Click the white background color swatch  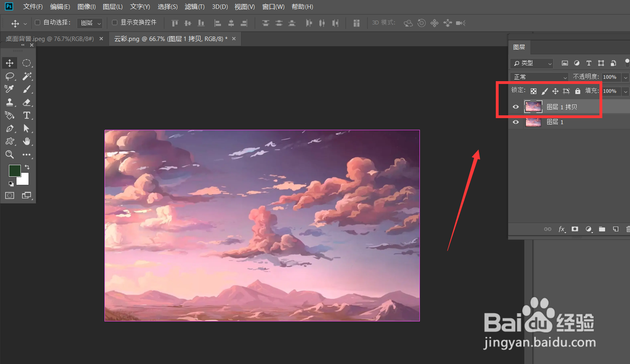point(25,180)
